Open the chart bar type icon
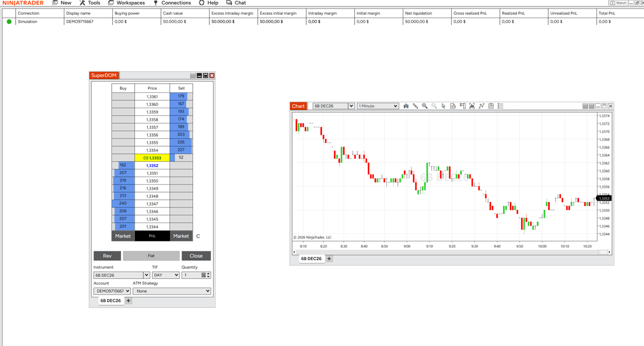This screenshot has height=346, width=644. 406,106
